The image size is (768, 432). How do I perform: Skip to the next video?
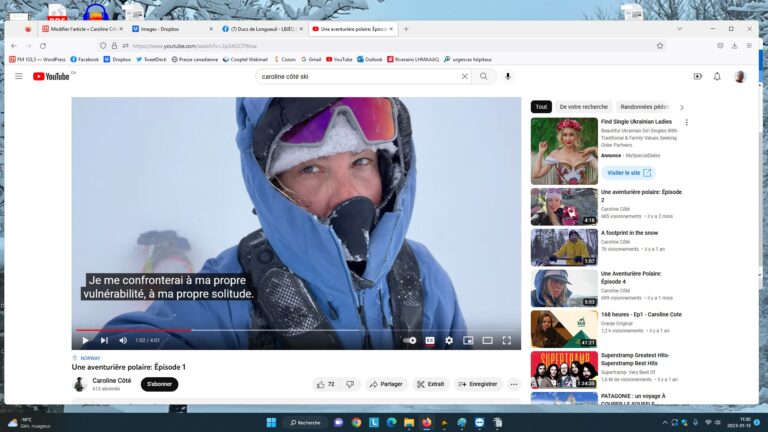point(104,340)
